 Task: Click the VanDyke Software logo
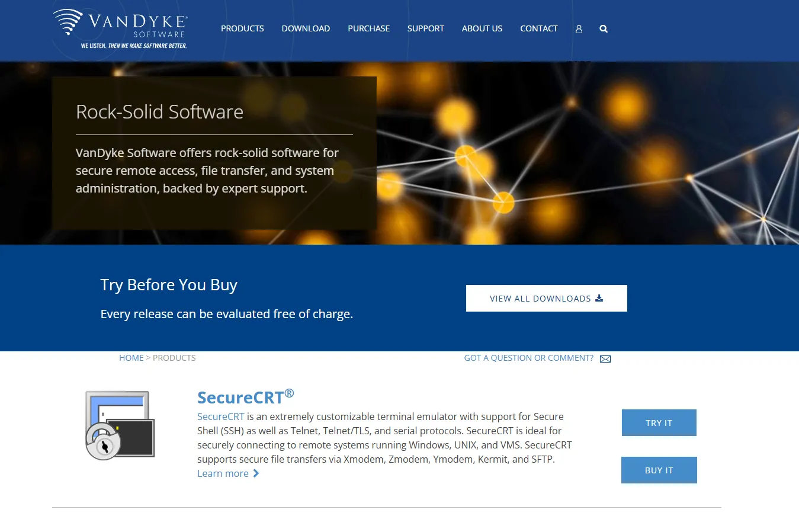click(120, 29)
